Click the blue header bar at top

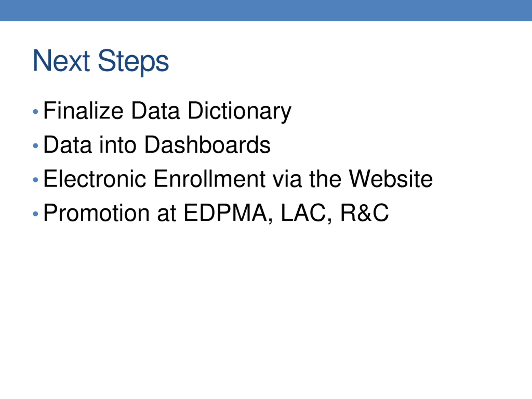click(x=266, y=10)
